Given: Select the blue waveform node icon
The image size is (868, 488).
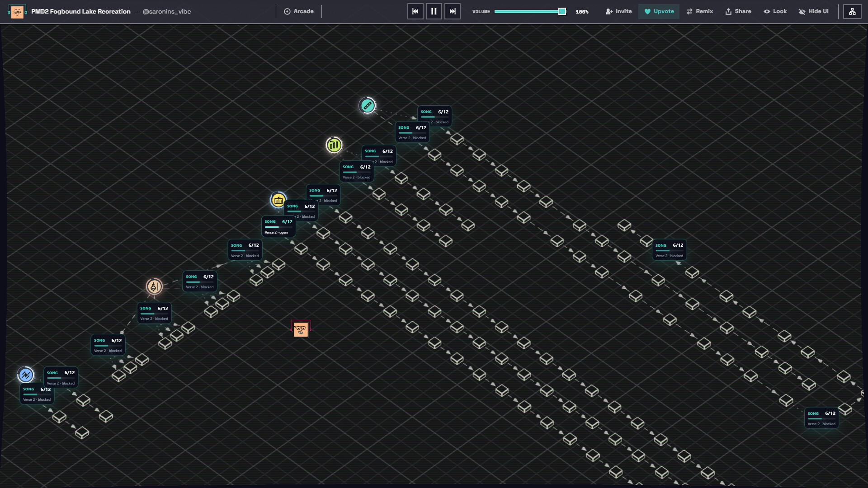Looking at the screenshot, I should click(x=26, y=375).
